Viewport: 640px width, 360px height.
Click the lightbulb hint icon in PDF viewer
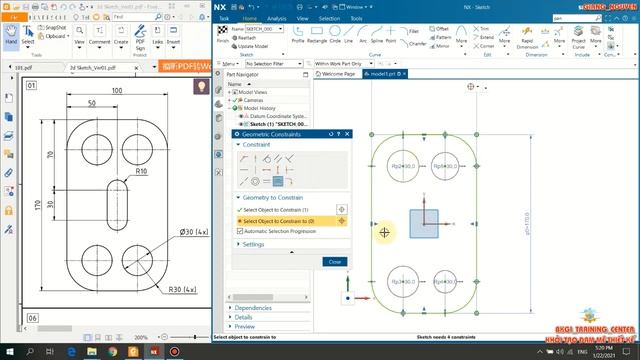tap(201, 87)
